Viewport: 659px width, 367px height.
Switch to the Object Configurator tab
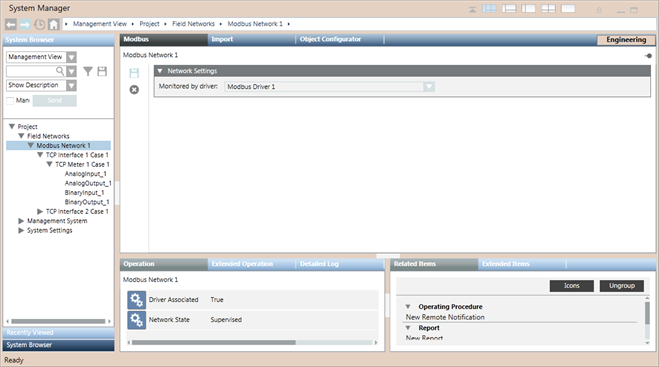click(330, 39)
